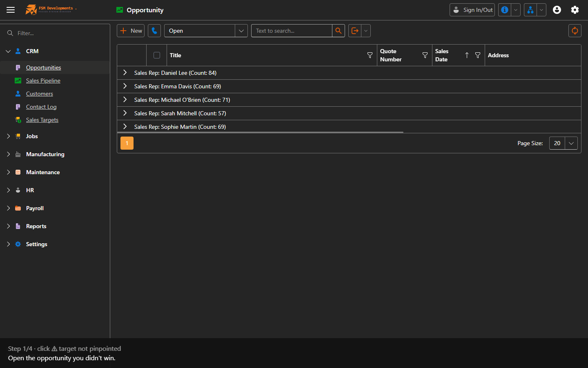Expand the Manufacturing menu section
Image resolution: width=588 pixels, height=368 pixels.
[x=45, y=154]
